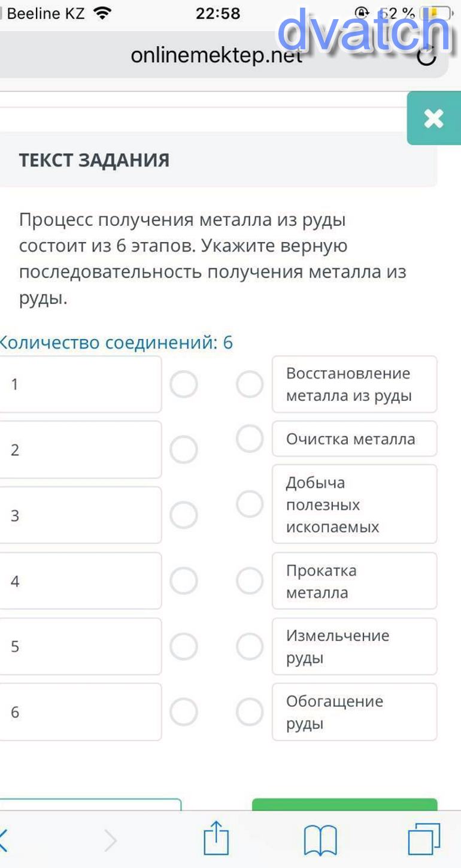
Task: Tap the Safari reload page icon
Action: coord(426,56)
